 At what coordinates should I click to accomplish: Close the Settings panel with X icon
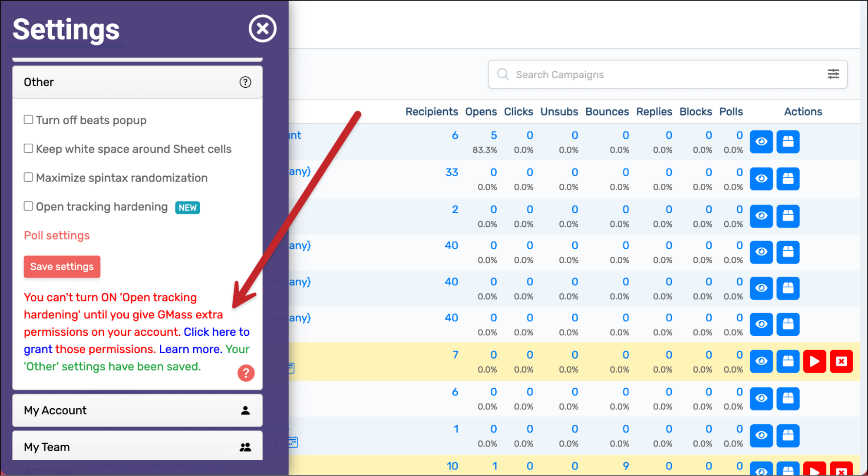[262, 29]
